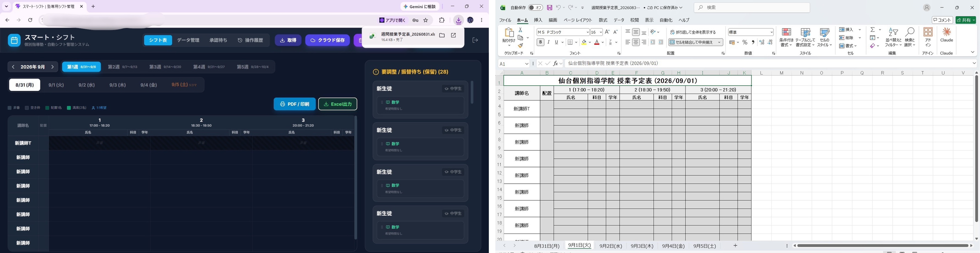The image size is (980, 253).
Task: Click the クラウド保存 button
Action: click(327, 40)
